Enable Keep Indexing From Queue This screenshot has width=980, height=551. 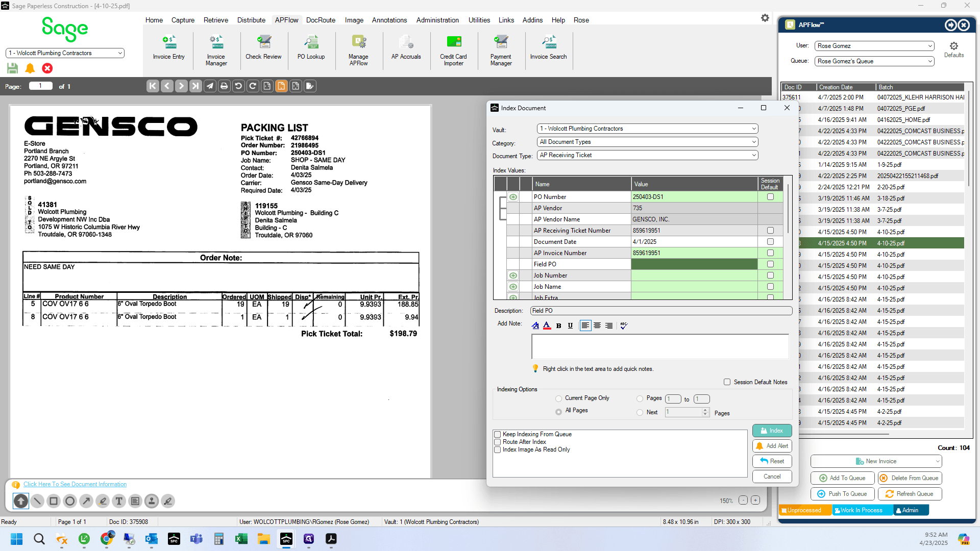click(x=497, y=435)
